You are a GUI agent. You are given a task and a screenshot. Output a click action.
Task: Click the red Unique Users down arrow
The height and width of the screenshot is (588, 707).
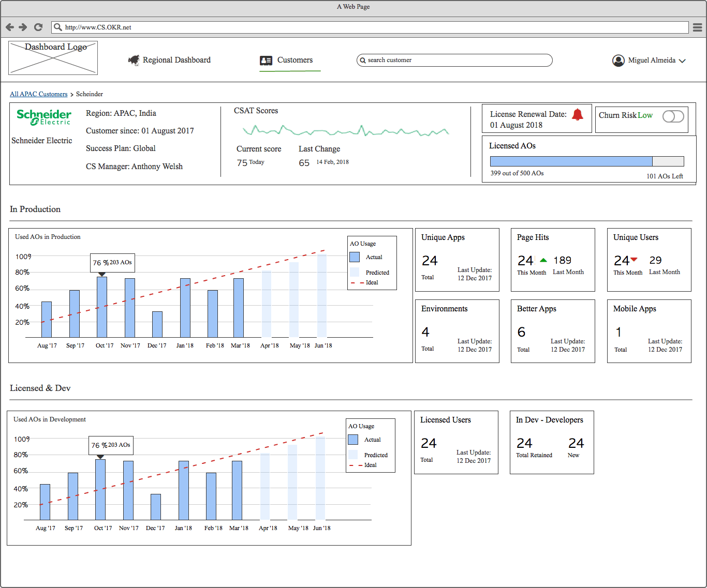coord(634,260)
